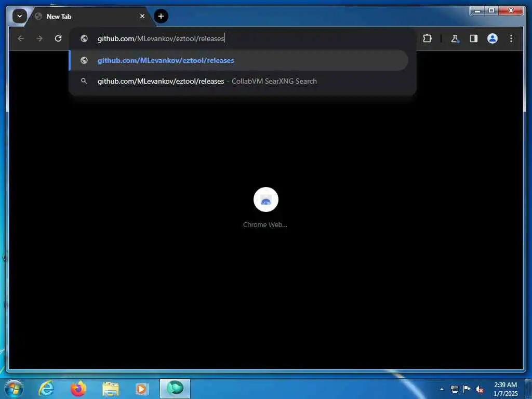532x399 pixels.
Task: Open Windows Explorer folder in taskbar
Action: pyautogui.click(x=111, y=389)
